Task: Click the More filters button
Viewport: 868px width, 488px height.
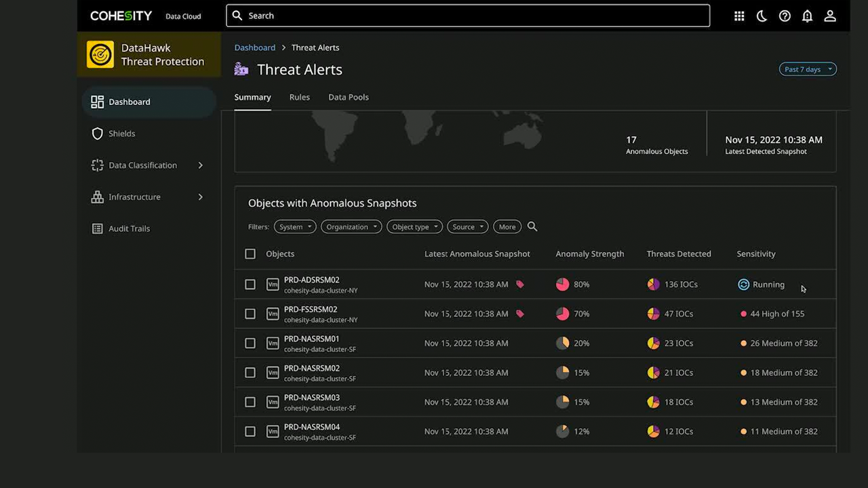Action: coord(507,227)
